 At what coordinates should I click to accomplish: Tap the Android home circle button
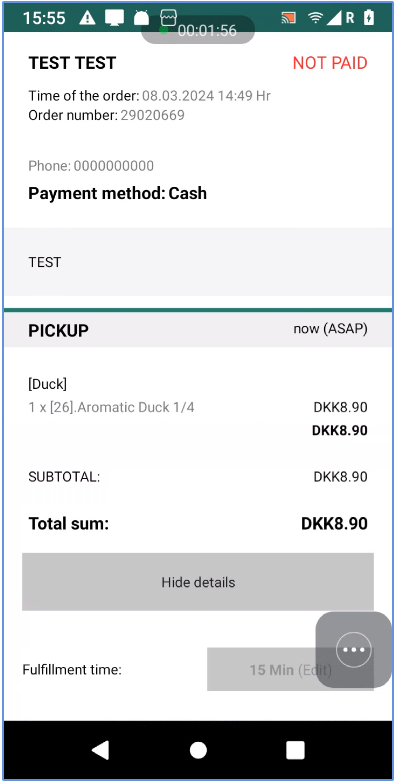coord(198,750)
